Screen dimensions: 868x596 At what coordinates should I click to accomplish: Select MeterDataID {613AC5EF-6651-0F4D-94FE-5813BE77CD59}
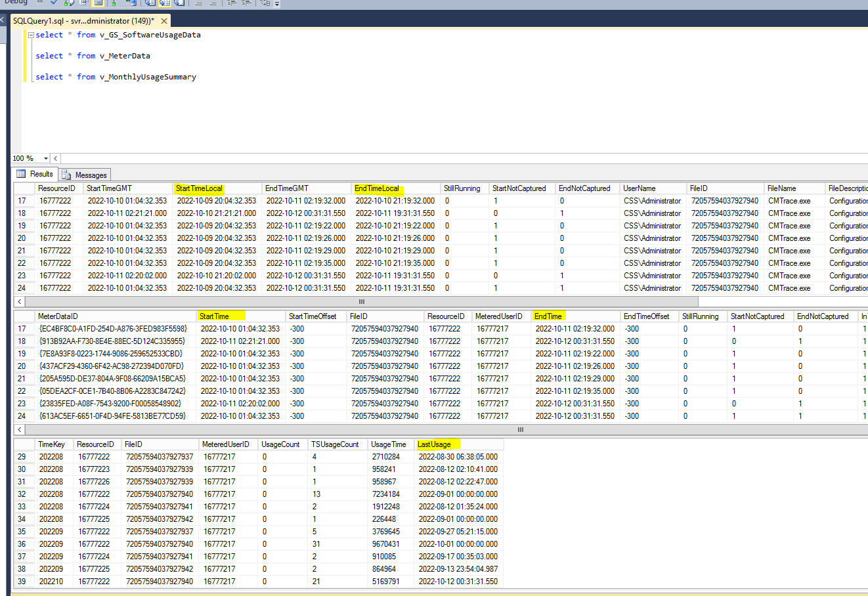116,416
